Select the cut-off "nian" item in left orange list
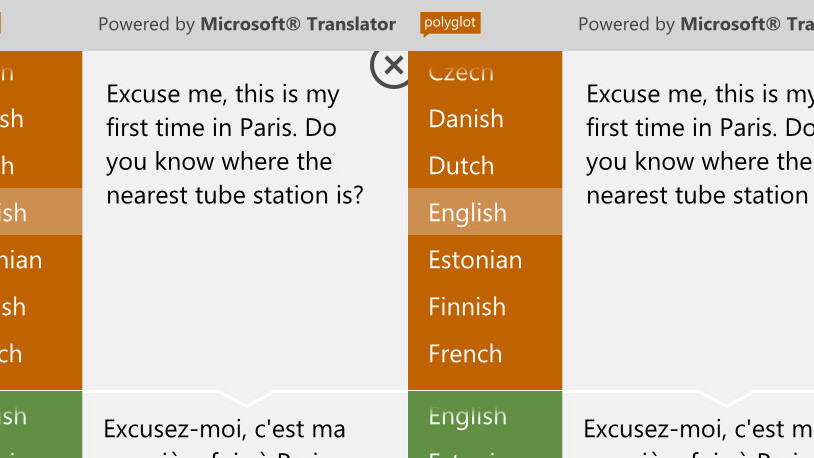The image size is (814, 458). pyautogui.click(x=22, y=260)
